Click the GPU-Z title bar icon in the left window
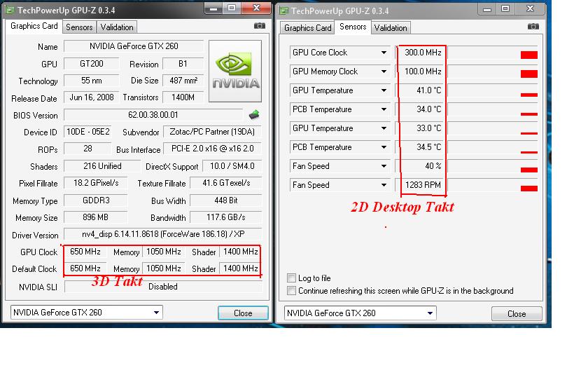 (x=10, y=10)
